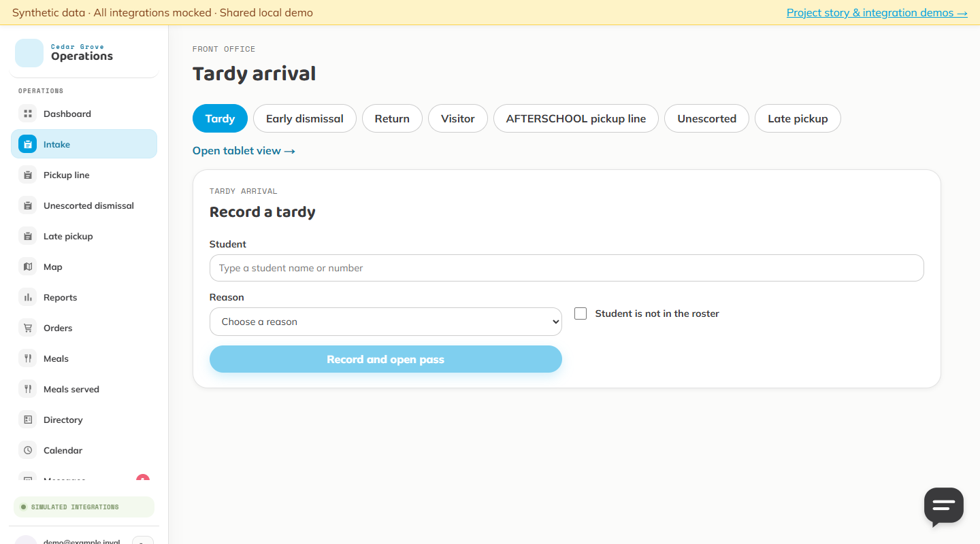Open the Meals served sidebar icon
Screen dimensions: 980x544
(28, 389)
